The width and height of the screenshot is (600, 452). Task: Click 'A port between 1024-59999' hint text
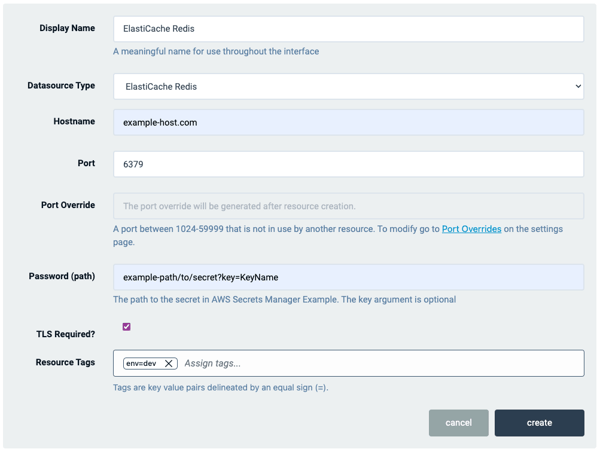(338, 235)
